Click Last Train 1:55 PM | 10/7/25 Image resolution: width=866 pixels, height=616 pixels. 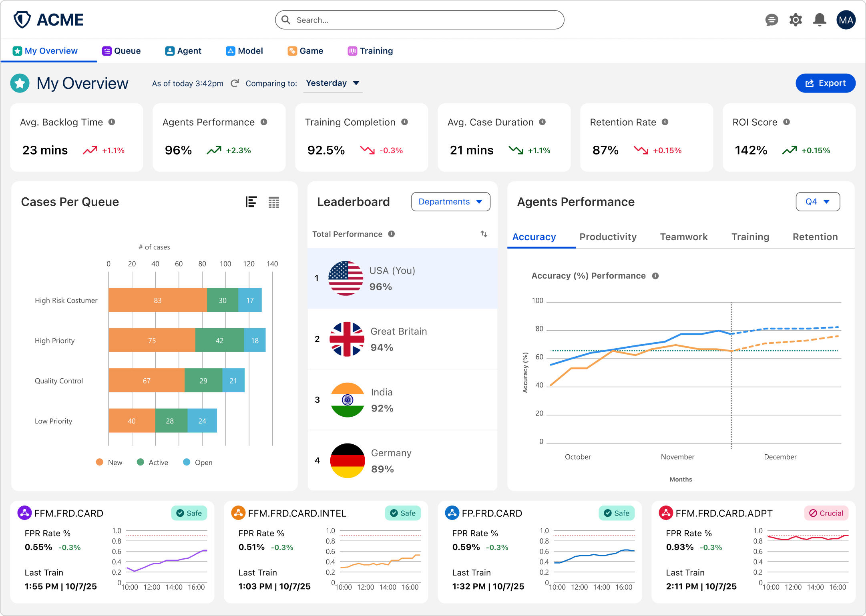61,580
